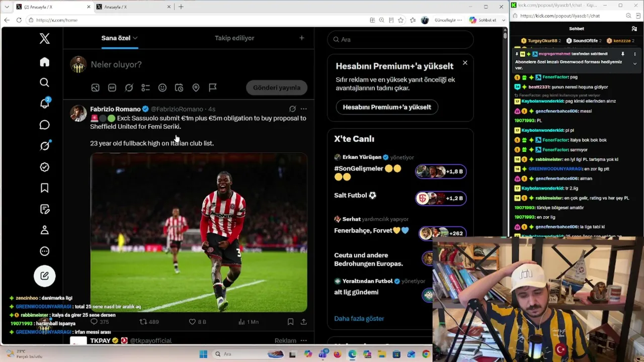Open the Sohbet et Copilot button
Screen dimensions: 644x362
coord(483,20)
